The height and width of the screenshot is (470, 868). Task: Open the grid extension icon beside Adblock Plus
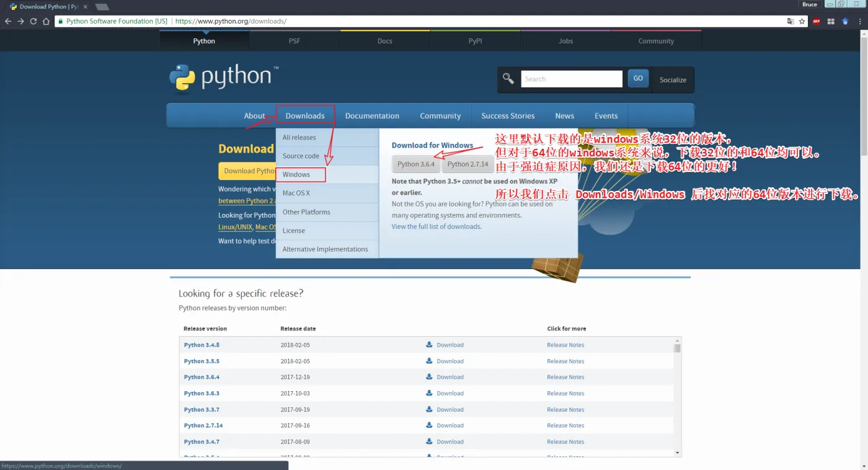[831, 21]
